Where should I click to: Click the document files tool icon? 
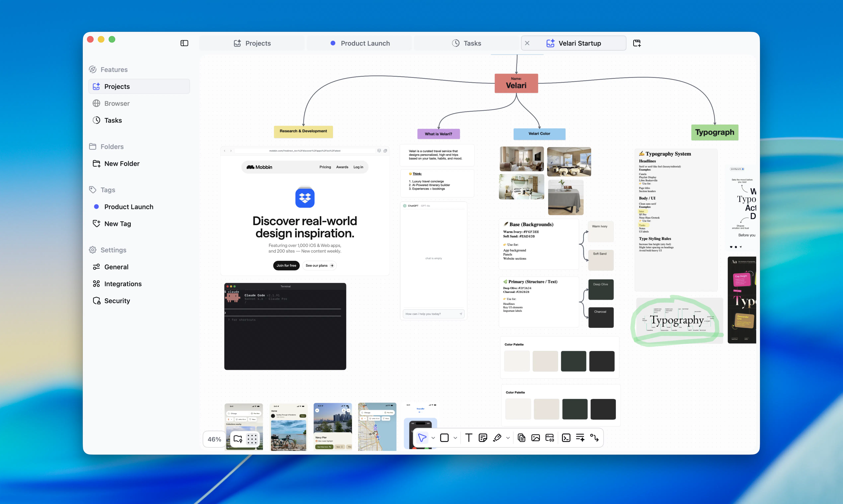(521, 438)
